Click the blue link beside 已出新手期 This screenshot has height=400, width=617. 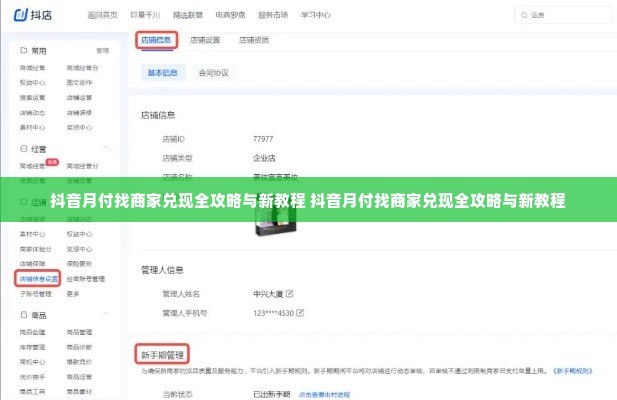[x=324, y=394]
